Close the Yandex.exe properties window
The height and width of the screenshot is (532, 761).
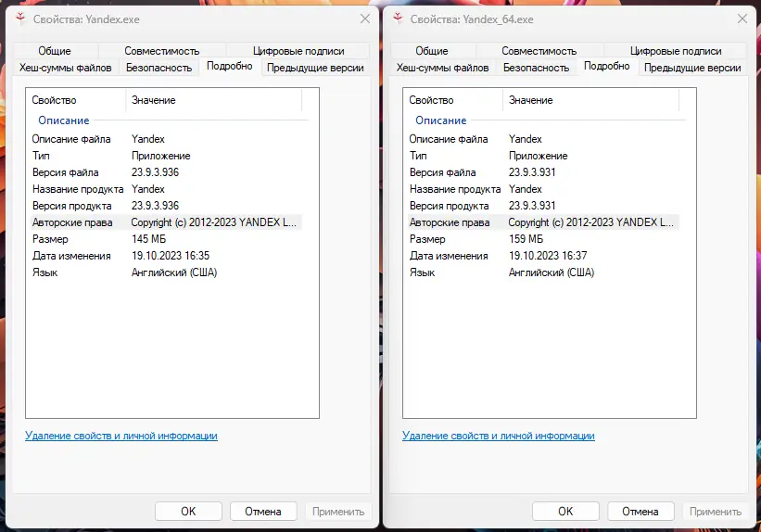364,19
